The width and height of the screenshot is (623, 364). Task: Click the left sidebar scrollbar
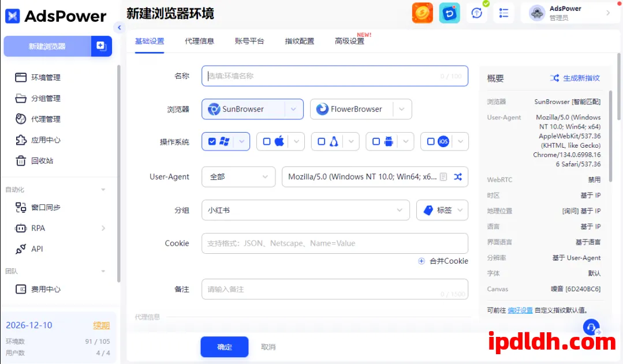pos(118,174)
